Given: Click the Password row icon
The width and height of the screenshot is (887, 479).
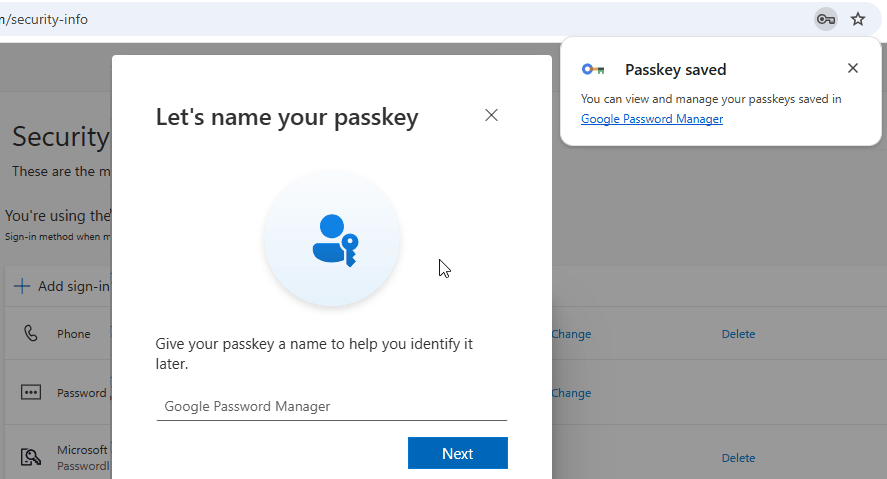Looking at the screenshot, I should coord(31,392).
